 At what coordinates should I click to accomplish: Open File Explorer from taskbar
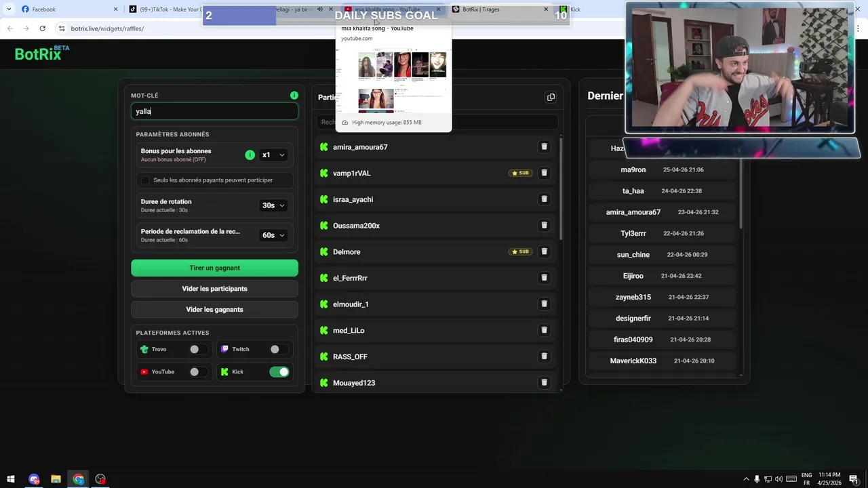click(56, 479)
